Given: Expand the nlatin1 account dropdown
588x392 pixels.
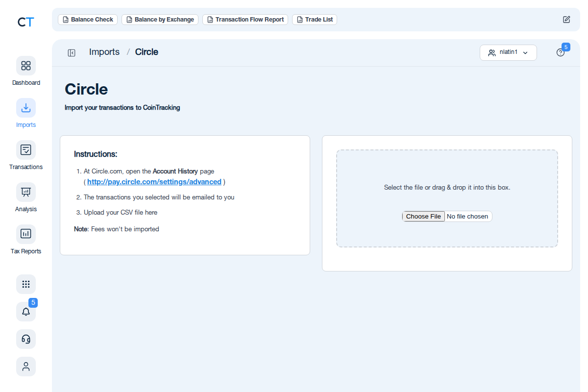Looking at the screenshot, I should [x=508, y=52].
